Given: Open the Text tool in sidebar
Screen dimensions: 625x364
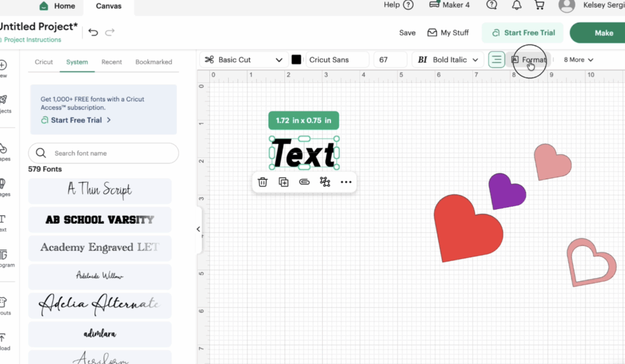Looking at the screenshot, I should tap(3, 223).
